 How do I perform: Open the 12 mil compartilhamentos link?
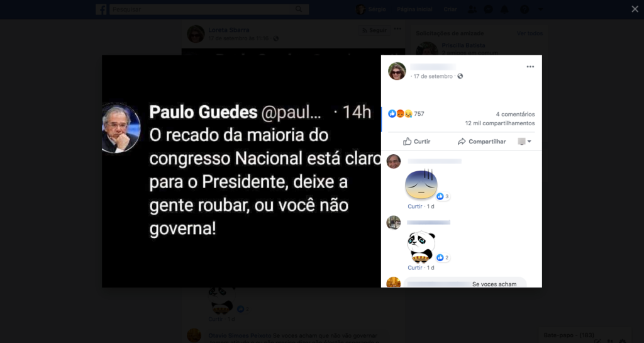point(500,123)
